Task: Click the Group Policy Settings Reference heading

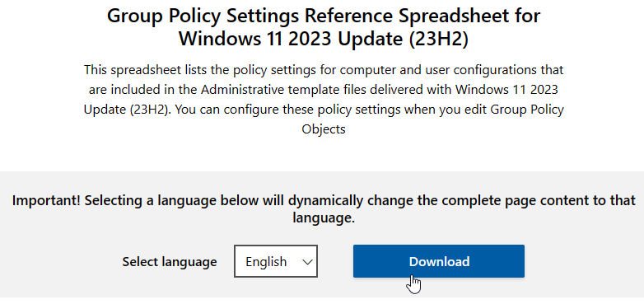Action: coord(324,16)
